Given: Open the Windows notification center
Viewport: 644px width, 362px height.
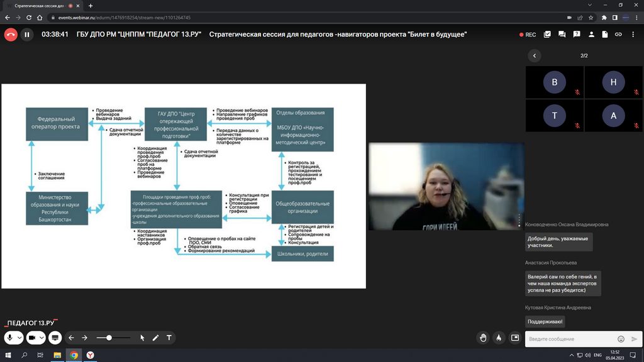Looking at the screenshot, I should pyautogui.click(x=633, y=355).
